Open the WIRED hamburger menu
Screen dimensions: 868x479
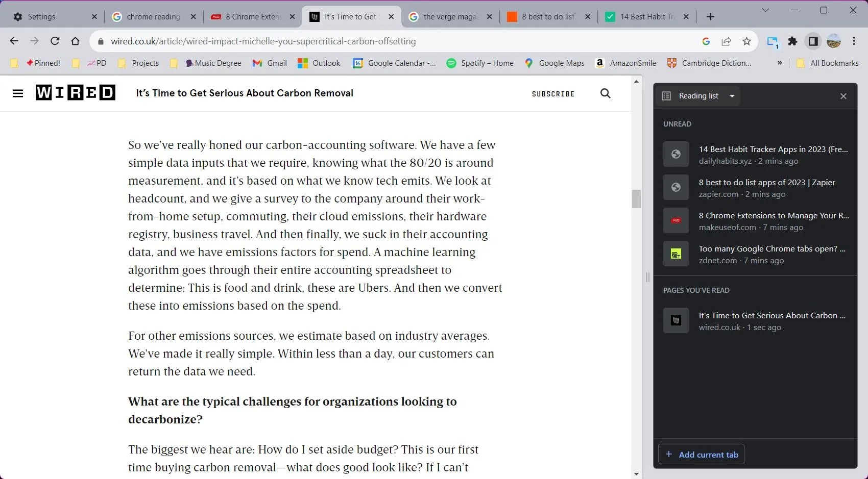pos(18,93)
